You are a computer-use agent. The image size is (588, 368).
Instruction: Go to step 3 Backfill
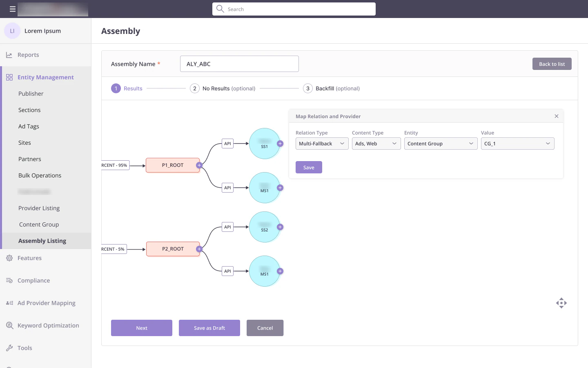[331, 88]
